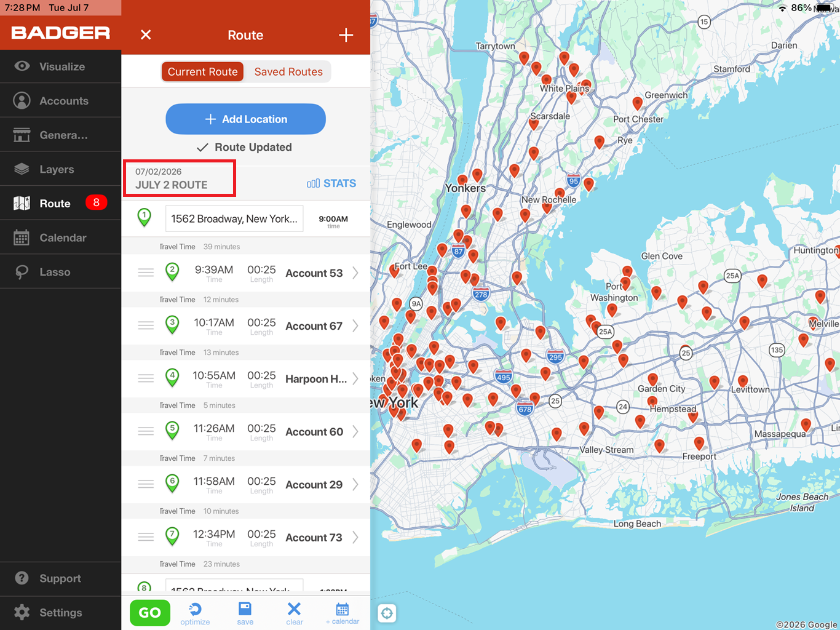Tap the plus icon in Route header
Image resolution: width=840 pixels, height=630 pixels.
click(346, 35)
